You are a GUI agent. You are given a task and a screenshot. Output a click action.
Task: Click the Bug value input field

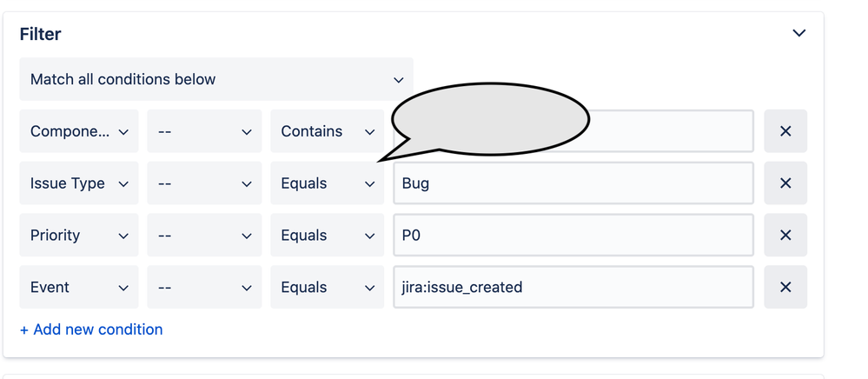tap(573, 183)
